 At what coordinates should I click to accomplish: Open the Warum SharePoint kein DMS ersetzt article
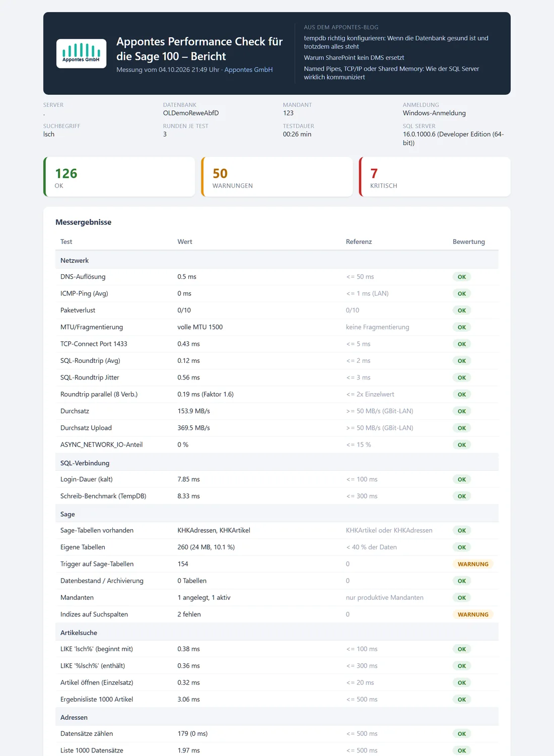[354, 57]
